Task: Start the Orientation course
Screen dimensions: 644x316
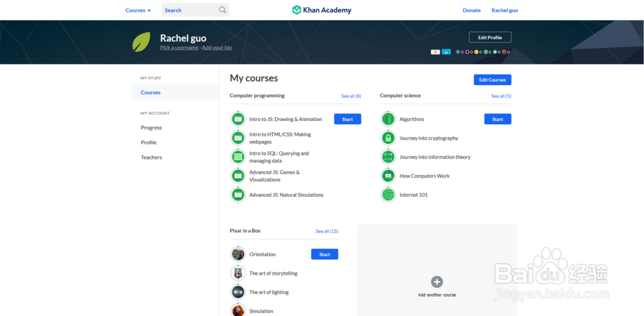Action: coord(325,254)
